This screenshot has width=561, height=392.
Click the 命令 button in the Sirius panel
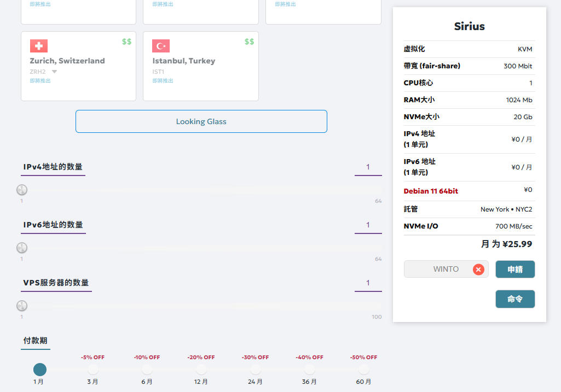pos(515,299)
